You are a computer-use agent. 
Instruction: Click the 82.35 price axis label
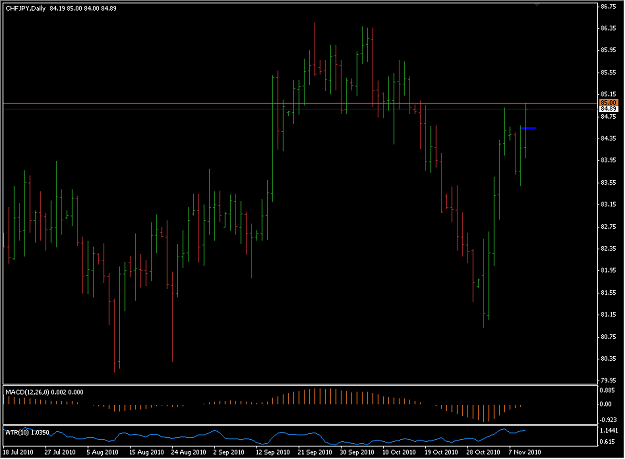point(608,248)
